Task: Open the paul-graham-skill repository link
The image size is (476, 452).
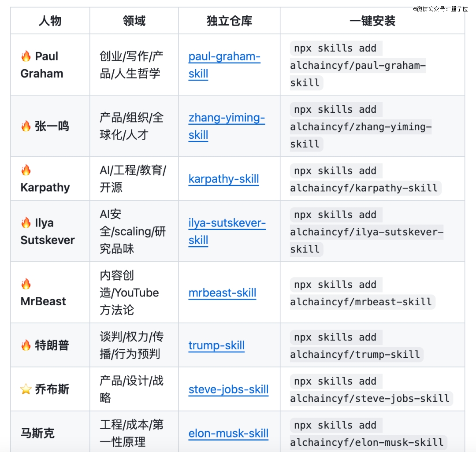Action: 224,57
